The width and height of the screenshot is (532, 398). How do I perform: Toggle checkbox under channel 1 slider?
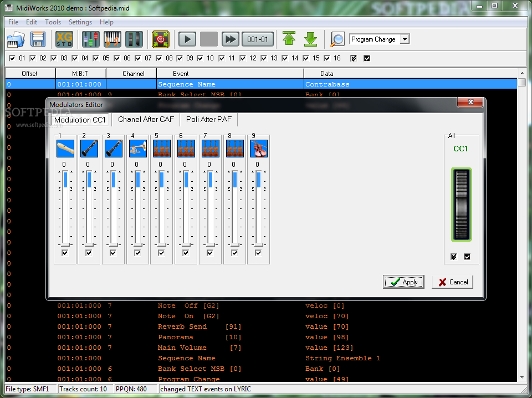65,253
